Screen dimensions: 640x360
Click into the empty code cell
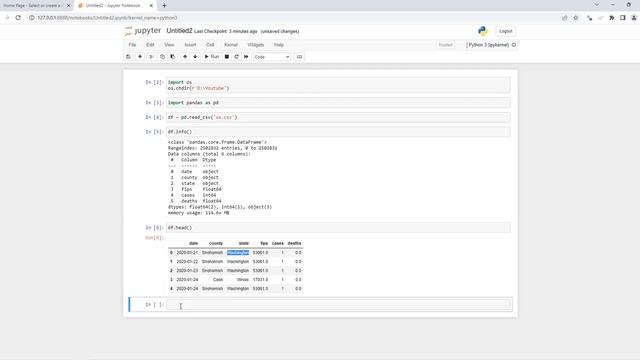(338, 304)
